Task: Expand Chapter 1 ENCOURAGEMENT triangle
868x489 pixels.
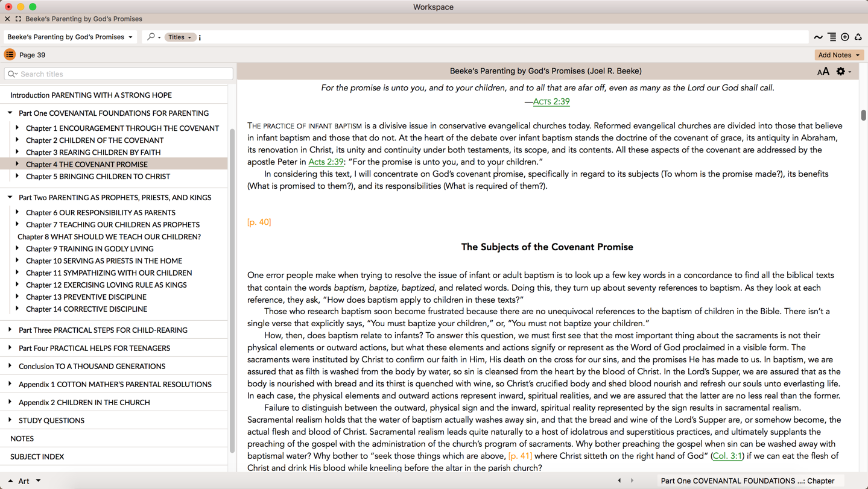Action: 17,128
